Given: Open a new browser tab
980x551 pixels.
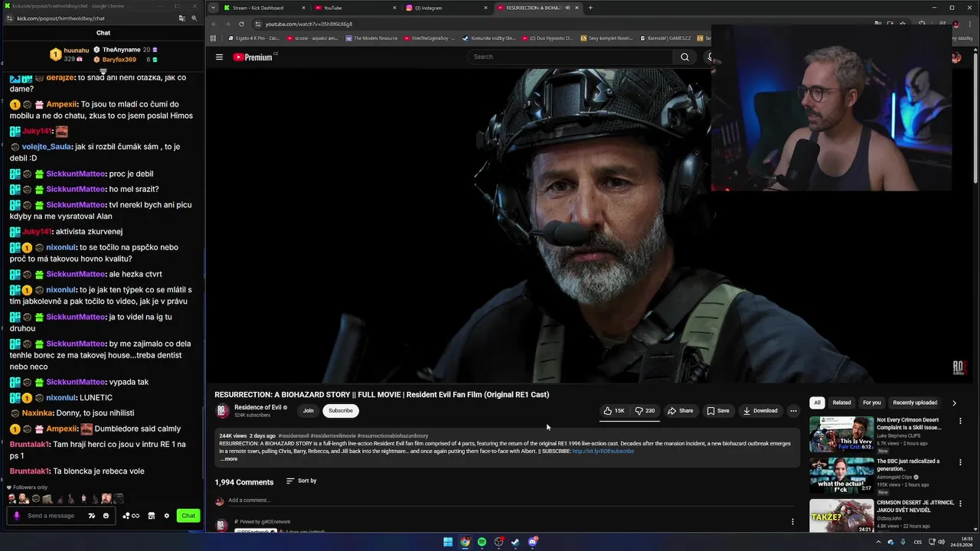Looking at the screenshot, I should tap(590, 8).
